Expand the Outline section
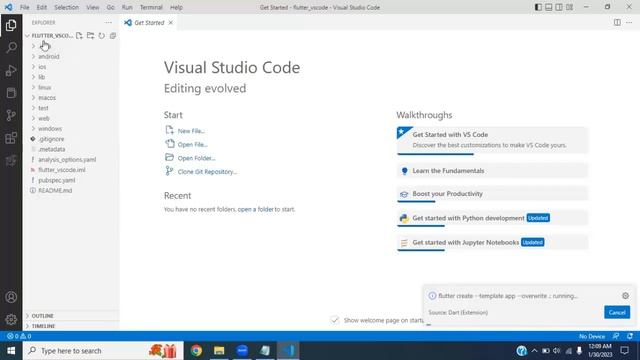The width and height of the screenshot is (640, 360). tap(42, 316)
